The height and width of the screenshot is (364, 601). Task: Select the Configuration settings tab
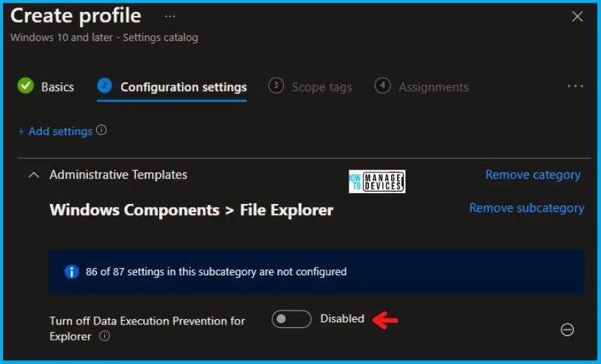[x=183, y=87]
